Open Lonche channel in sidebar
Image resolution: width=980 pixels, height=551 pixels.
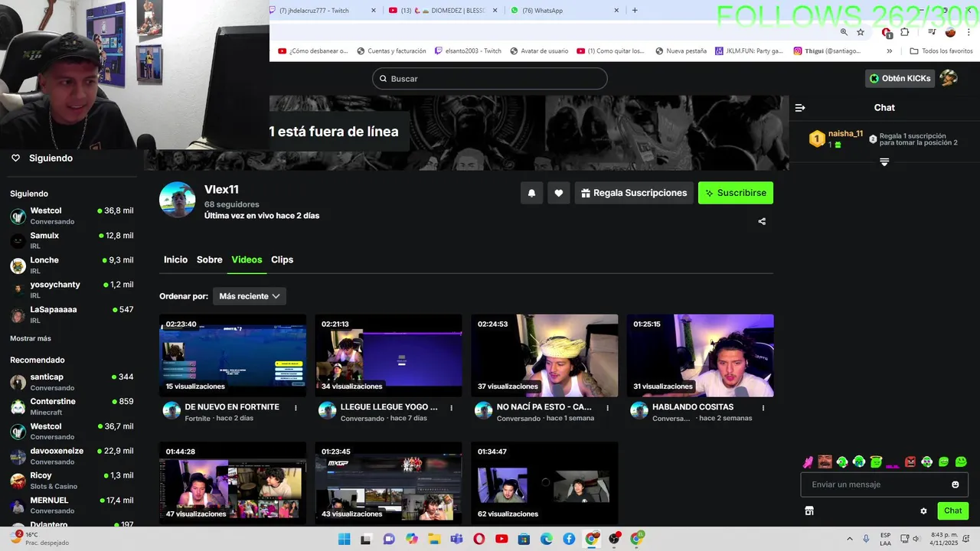pos(72,266)
